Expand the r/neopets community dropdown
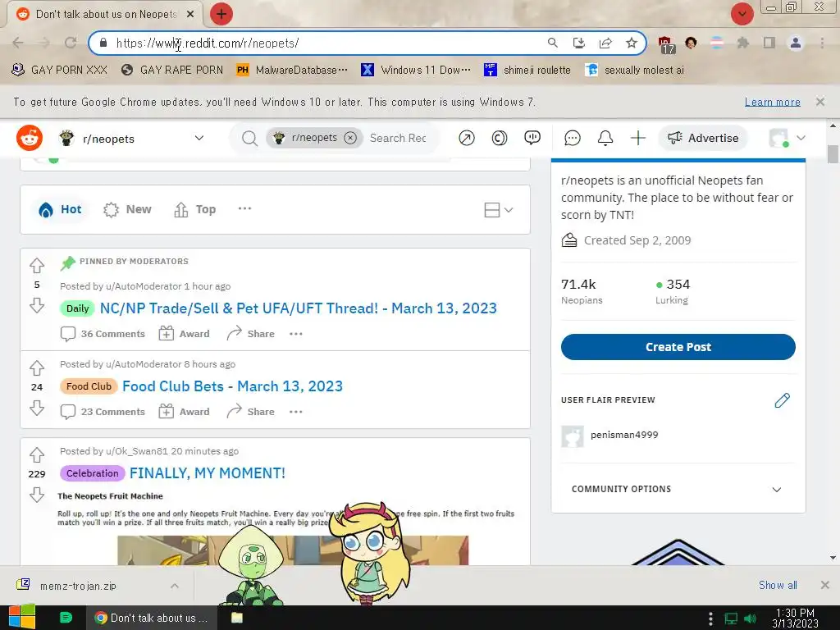840x630 pixels. [199, 138]
